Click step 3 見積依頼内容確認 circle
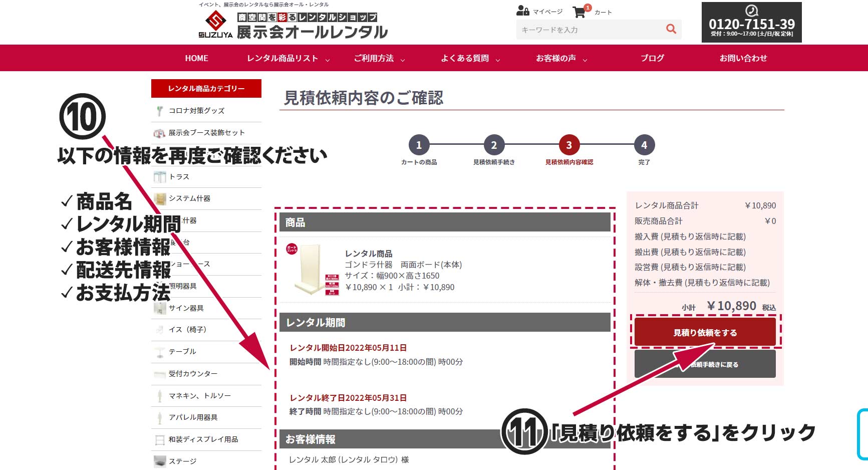This screenshot has width=868, height=470. click(569, 145)
